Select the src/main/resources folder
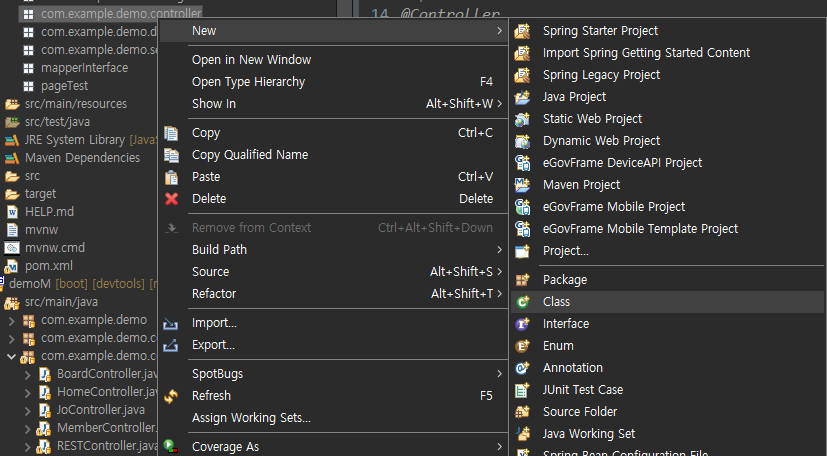Image resolution: width=827 pixels, height=456 pixels. tap(75, 104)
